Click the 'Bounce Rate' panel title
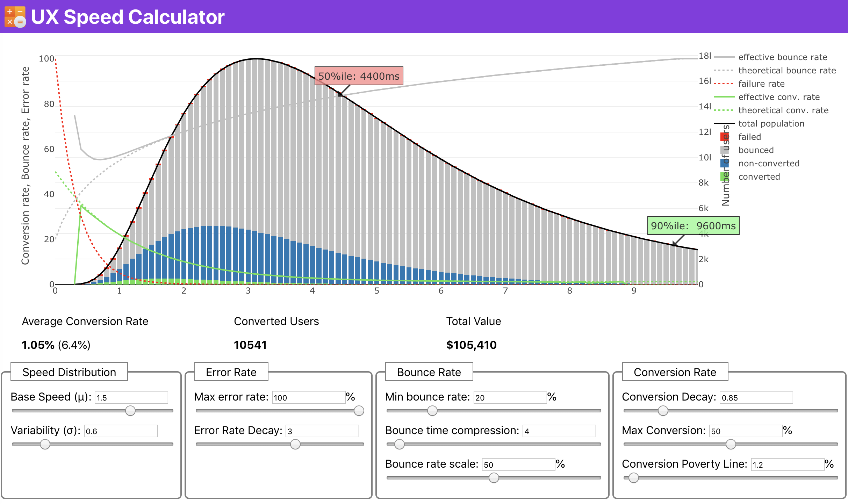The width and height of the screenshot is (848, 504). (429, 373)
